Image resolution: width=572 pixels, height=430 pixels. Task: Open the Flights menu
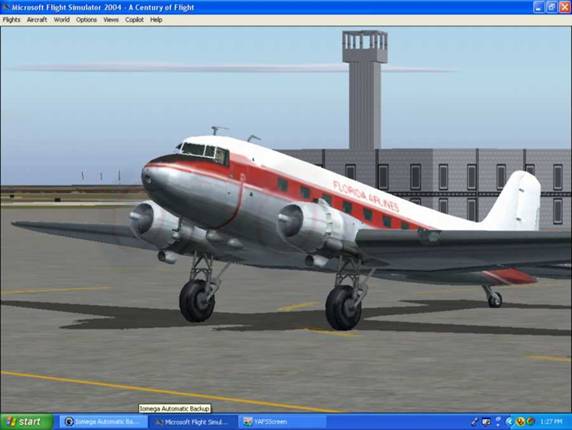(x=11, y=20)
